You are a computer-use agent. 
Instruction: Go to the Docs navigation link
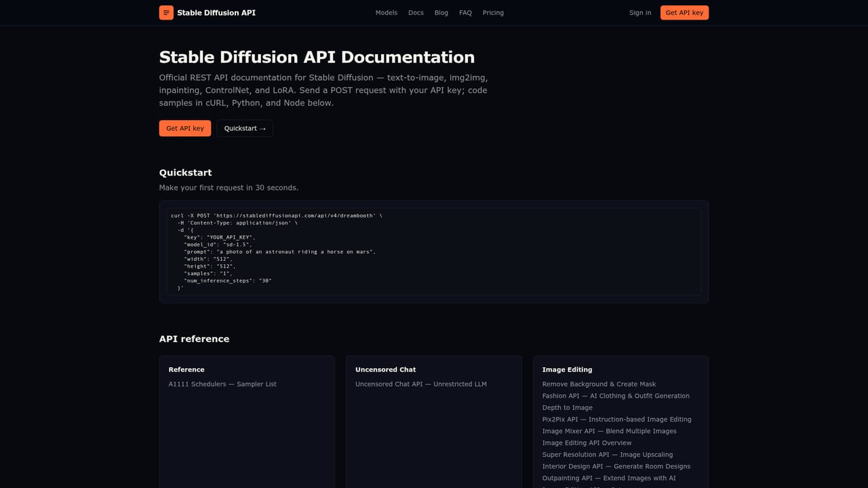click(x=416, y=12)
